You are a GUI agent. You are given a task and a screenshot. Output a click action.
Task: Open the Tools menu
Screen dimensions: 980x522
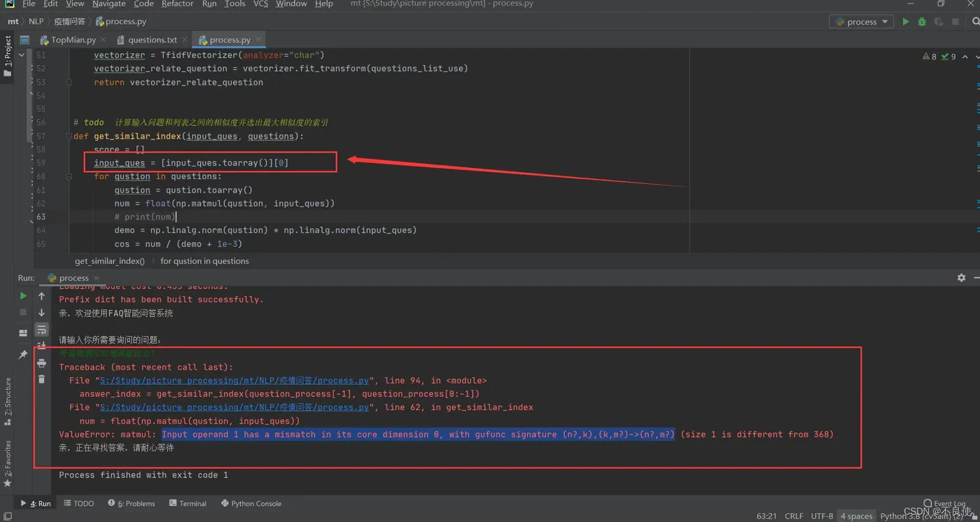[x=234, y=3]
